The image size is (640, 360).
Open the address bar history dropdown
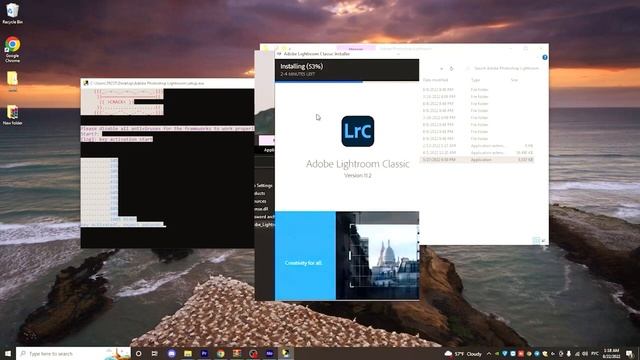point(441,69)
